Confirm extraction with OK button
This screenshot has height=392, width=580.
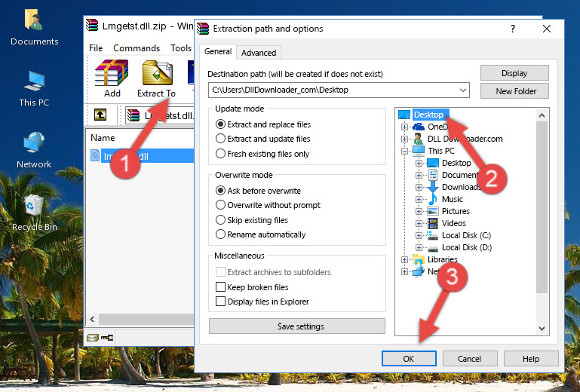409,358
